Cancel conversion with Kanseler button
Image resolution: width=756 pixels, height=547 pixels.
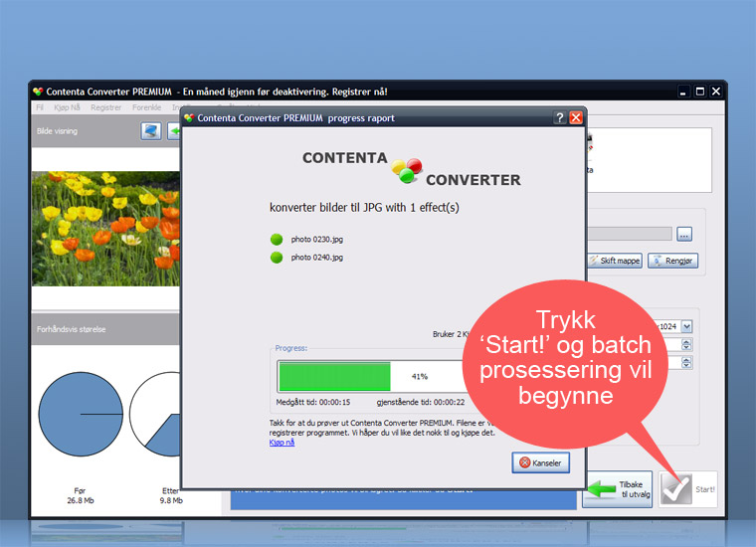point(540,462)
